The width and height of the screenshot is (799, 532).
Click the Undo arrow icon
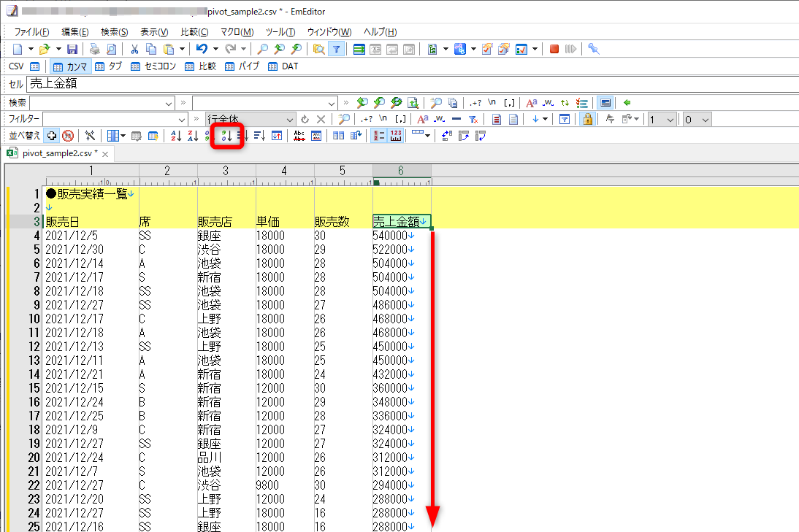tap(202, 49)
